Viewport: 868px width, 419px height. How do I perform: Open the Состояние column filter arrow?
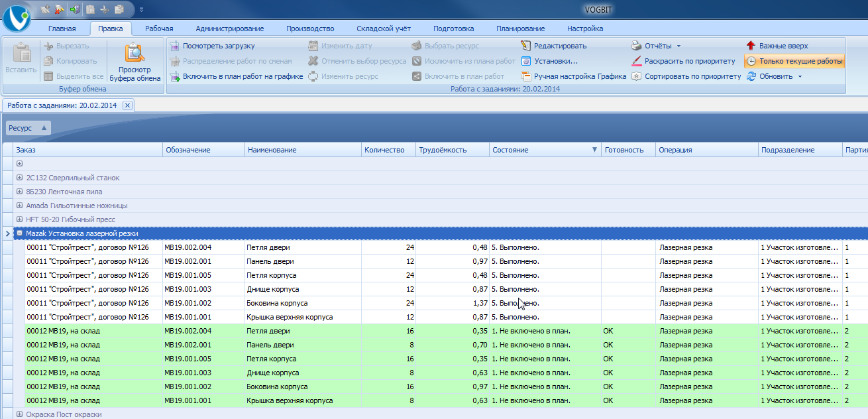tap(594, 150)
